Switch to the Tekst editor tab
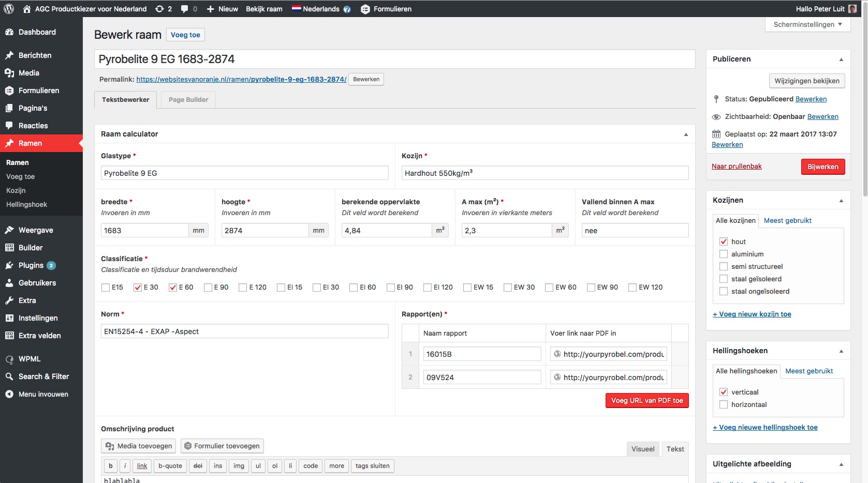Image resolution: width=868 pixels, height=483 pixels. click(675, 449)
